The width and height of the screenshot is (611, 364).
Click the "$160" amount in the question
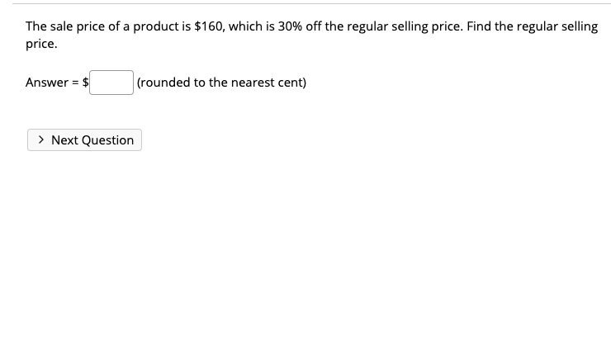[x=208, y=26]
